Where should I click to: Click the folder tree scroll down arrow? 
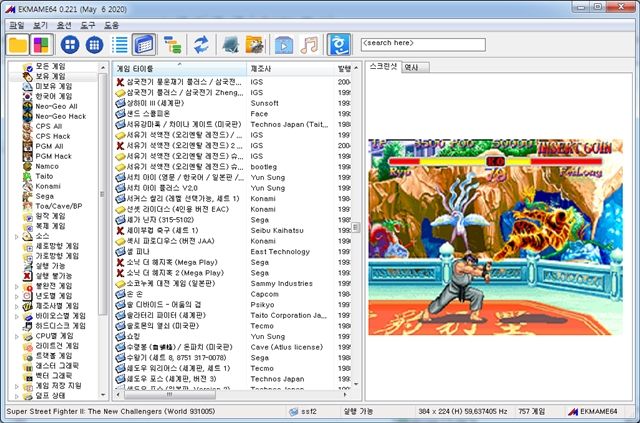pos(103,395)
